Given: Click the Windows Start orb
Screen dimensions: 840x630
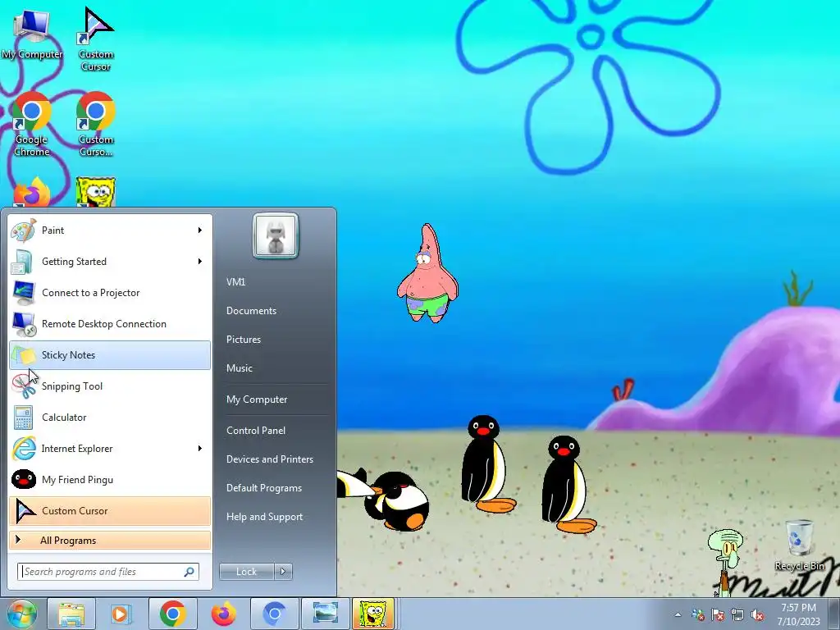Looking at the screenshot, I should [x=21, y=614].
